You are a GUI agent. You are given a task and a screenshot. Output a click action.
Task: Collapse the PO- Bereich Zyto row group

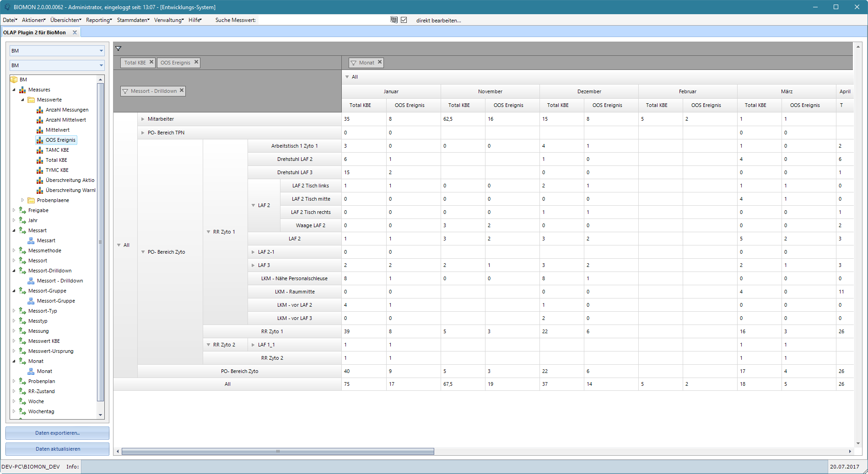pyautogui.click(x=143, y=252)
